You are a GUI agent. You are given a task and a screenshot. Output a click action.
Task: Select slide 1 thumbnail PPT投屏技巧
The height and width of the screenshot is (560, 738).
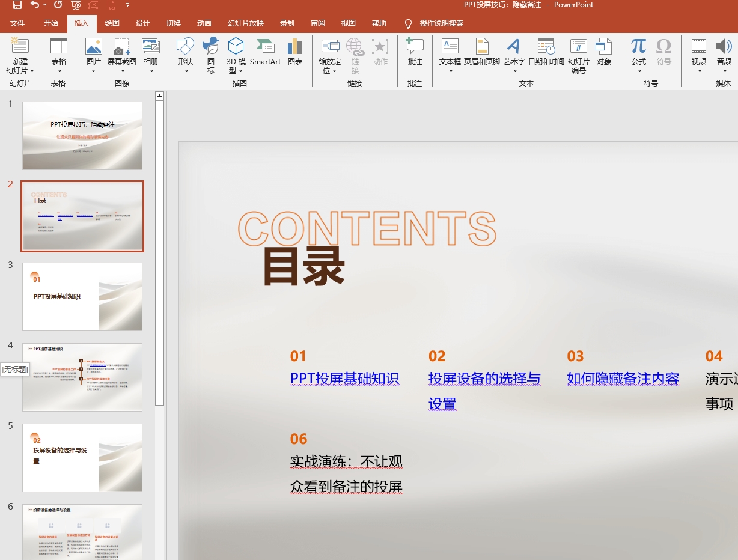82,135
